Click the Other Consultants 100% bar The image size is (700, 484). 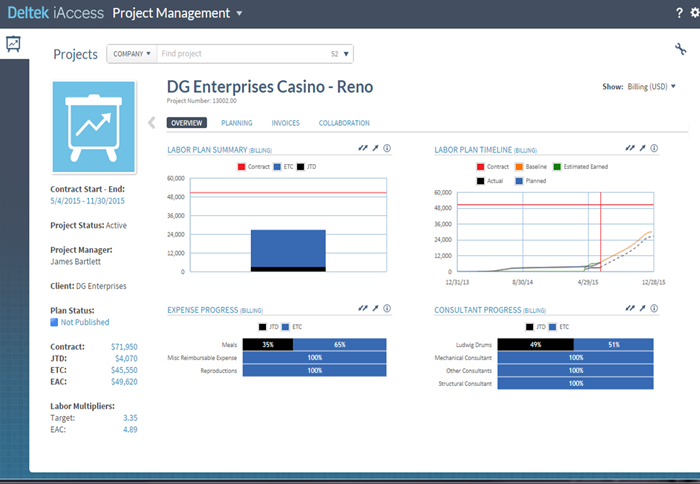(575, 370)
